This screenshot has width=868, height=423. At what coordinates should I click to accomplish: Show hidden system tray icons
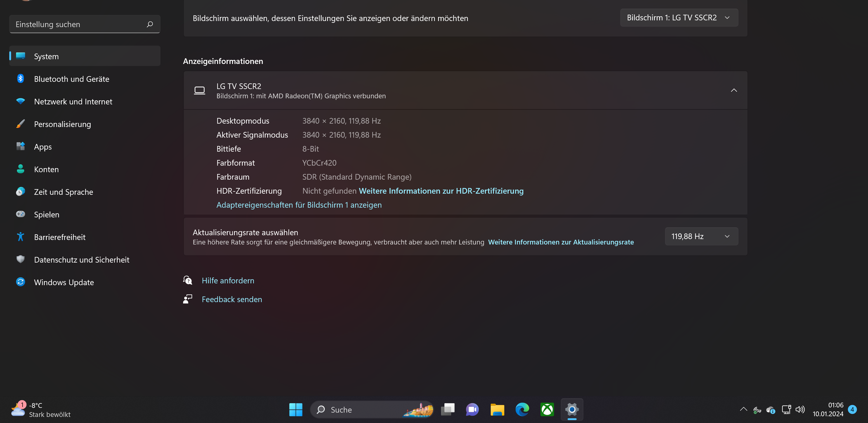(x=743, y=409)
